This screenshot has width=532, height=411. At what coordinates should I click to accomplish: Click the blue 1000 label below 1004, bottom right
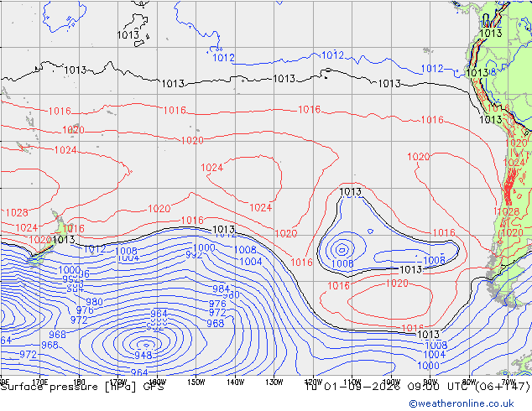[428, 366]
